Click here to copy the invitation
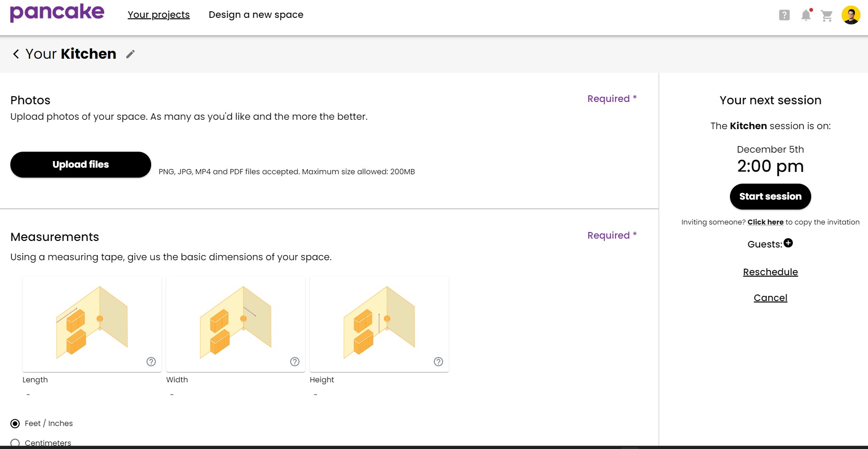The height and width of the screenshot is (449, 868). click(x=765, y=222)
